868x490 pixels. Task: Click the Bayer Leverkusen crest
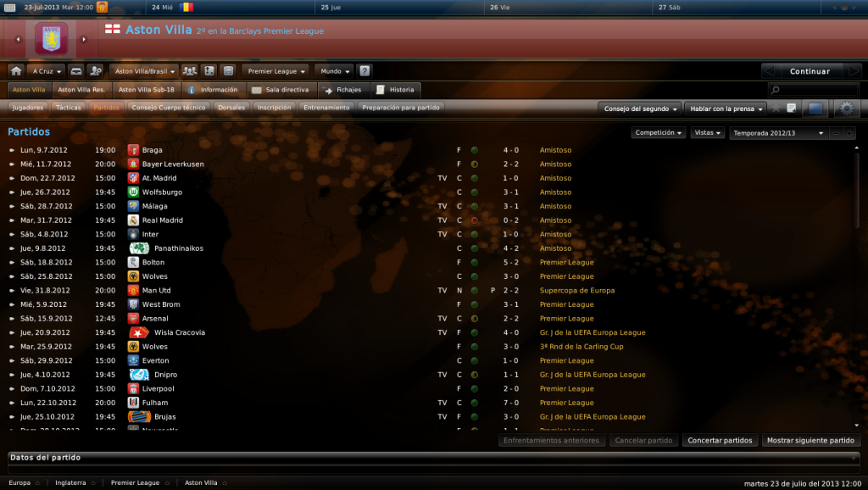point(133,164)
